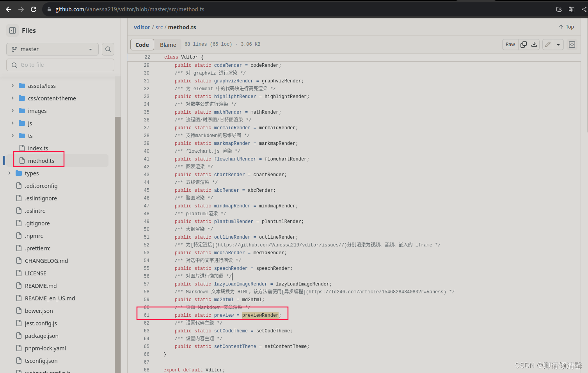Image resolution: width=588 pixels, height=373 pixels.
Task: Open the browser translate feature
Action: [571, 9]
